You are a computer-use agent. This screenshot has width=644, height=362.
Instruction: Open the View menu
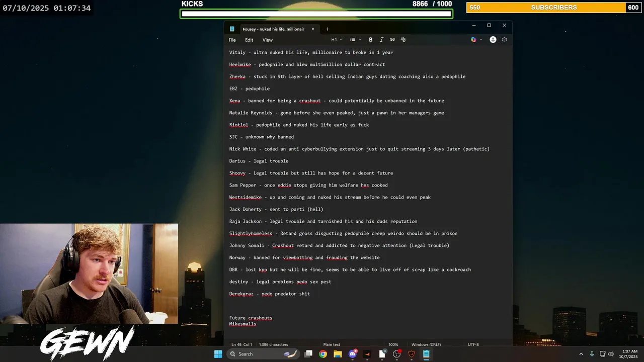point(268,40)
